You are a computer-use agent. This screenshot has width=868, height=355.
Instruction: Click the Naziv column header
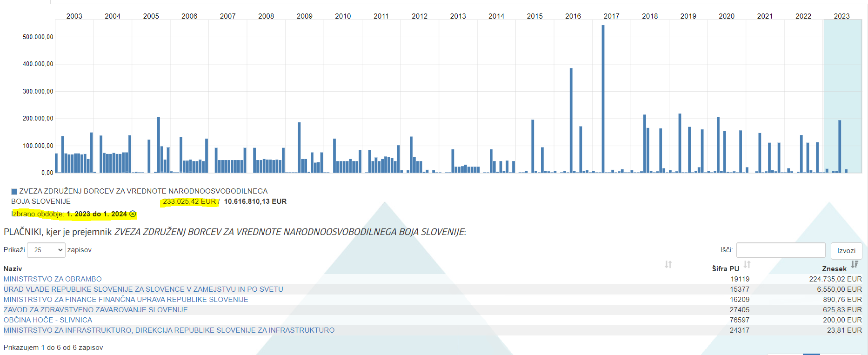pyautogui.click(x=13, y=269)
